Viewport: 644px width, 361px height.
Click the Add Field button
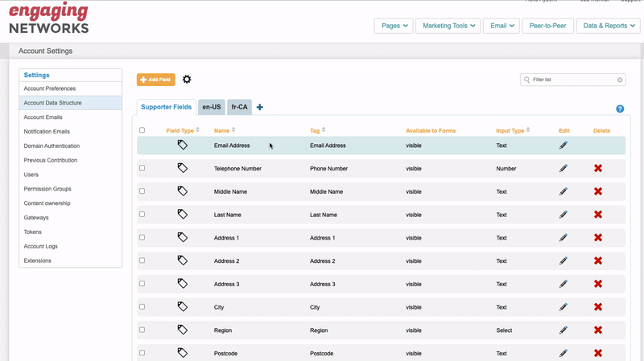point(155,80)
